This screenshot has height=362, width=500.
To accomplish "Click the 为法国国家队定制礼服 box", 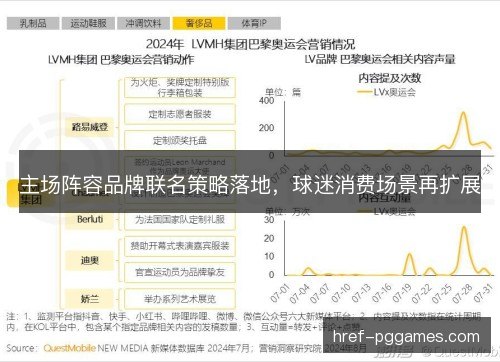I will coord(180,220).
